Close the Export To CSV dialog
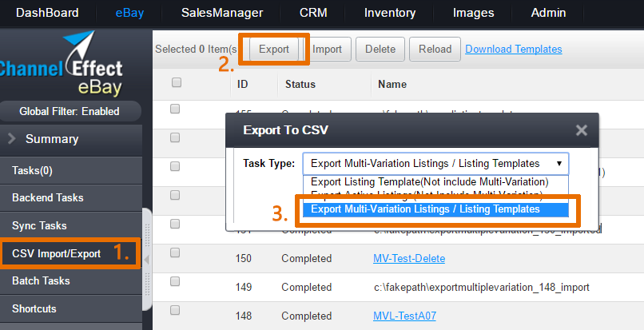Screen dimensions: 644x330 coord(581,130)
